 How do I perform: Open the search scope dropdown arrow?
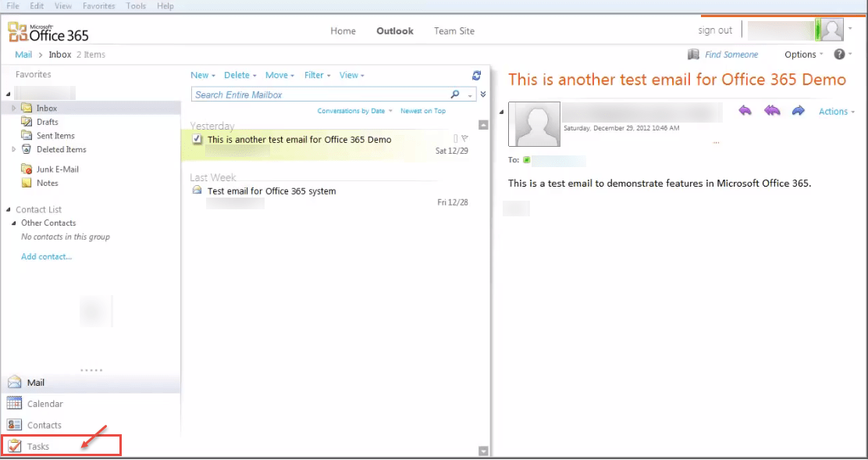(x=470, y=95)
